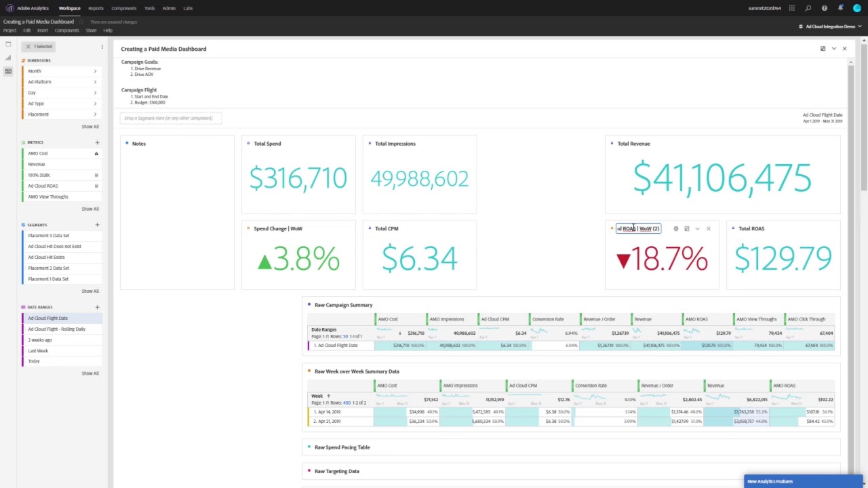Add new segment with Segments plus icon
The image size is (868, 488).
(97, 225)
